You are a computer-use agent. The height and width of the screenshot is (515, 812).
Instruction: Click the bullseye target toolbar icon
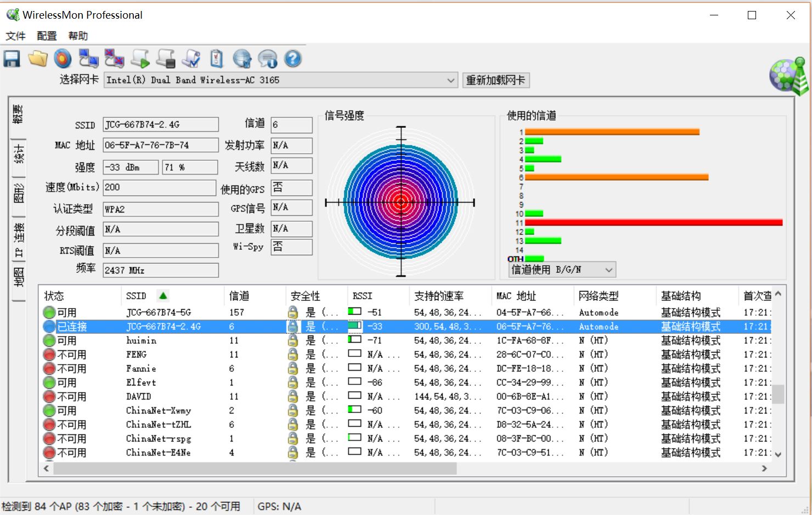(63, 59)
